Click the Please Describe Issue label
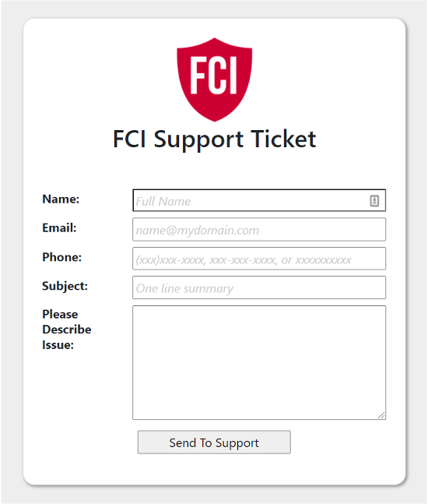 (67, 330)
